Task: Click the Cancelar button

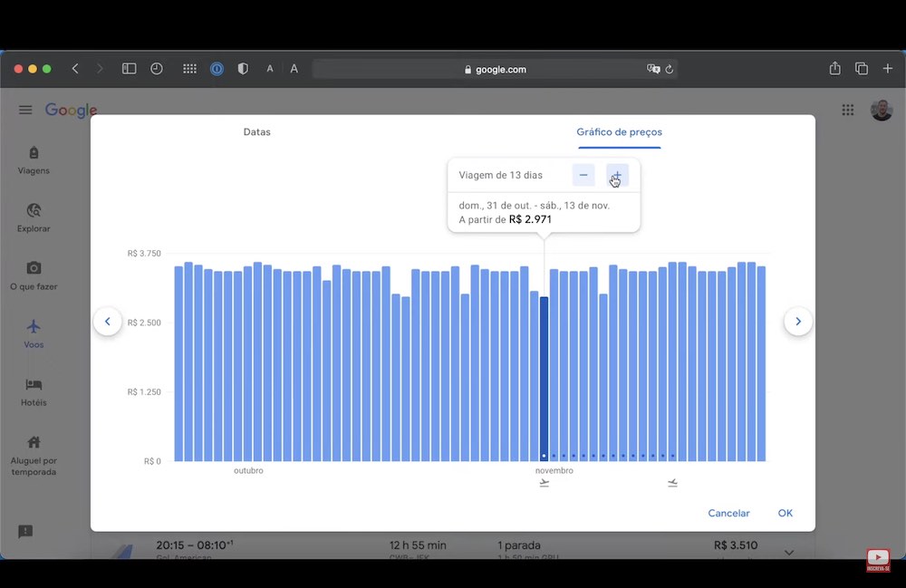Action: (728, 513)
